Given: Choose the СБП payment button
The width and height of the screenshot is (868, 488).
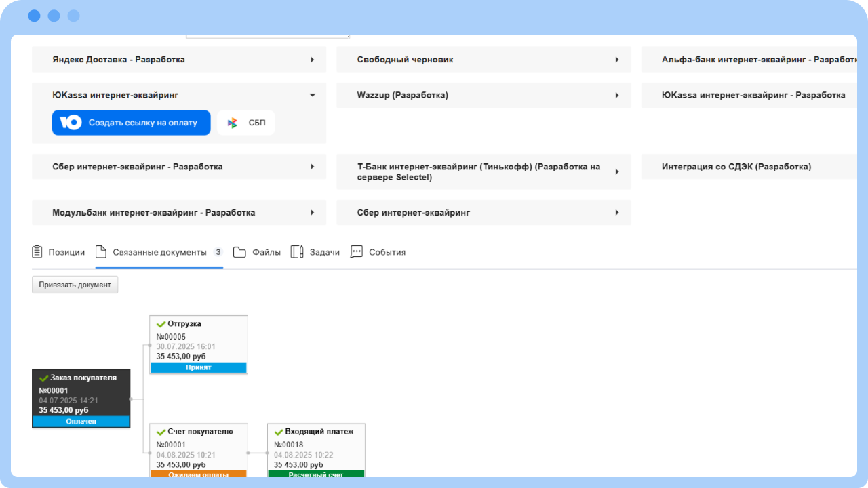Looking at the screenshot, I should pos(246,123).
